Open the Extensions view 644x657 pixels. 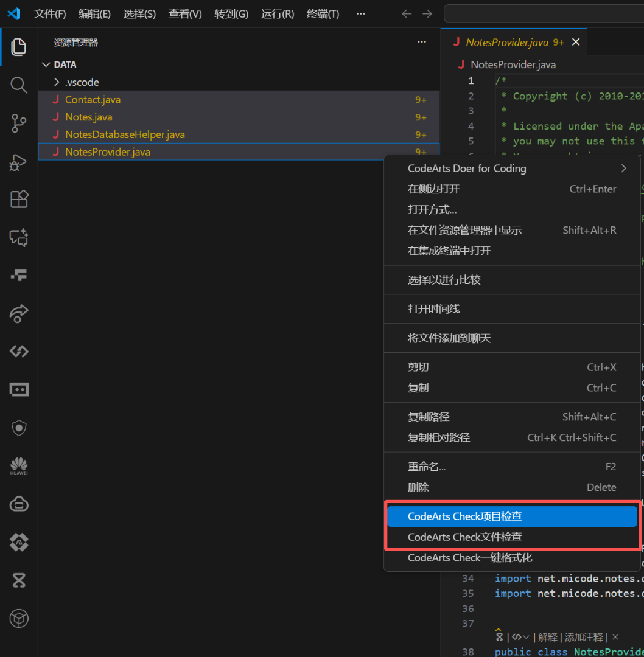pyautogui.click(x=19, y=199)
